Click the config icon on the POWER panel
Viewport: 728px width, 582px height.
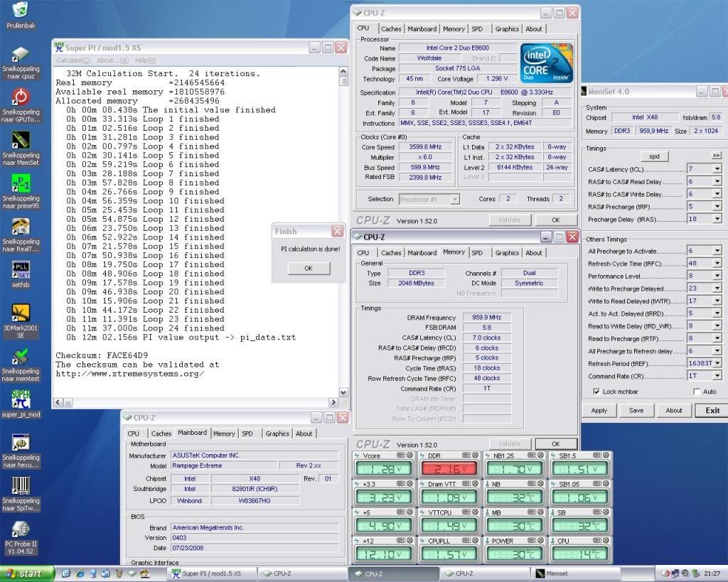coord(532,541)
